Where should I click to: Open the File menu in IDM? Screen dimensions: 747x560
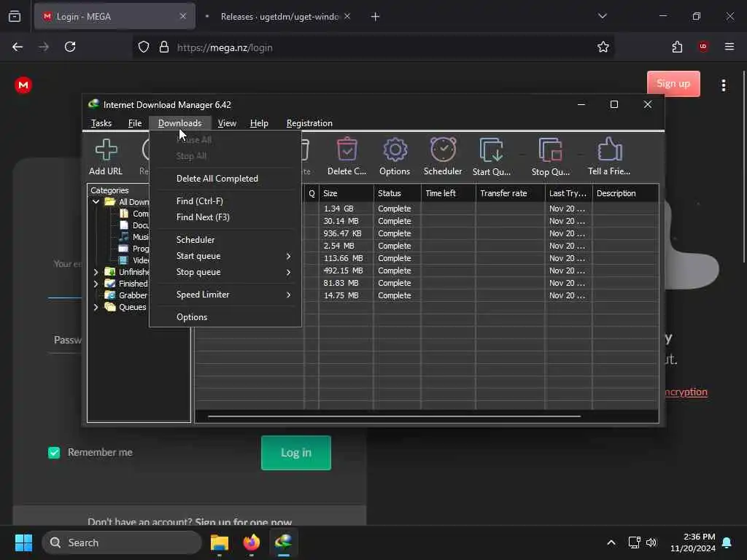click(135, 123)
